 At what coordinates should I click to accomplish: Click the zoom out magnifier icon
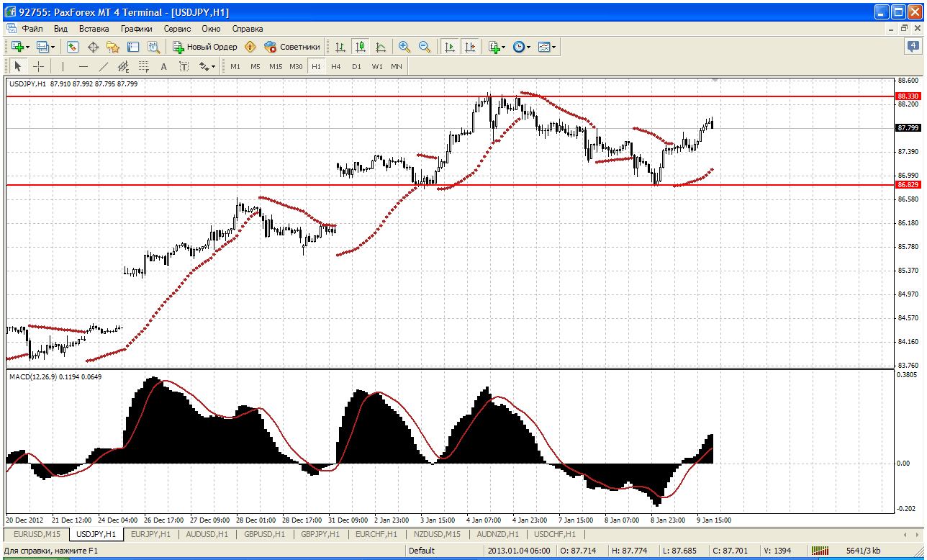pyautogui.click(x=425, y=47)
